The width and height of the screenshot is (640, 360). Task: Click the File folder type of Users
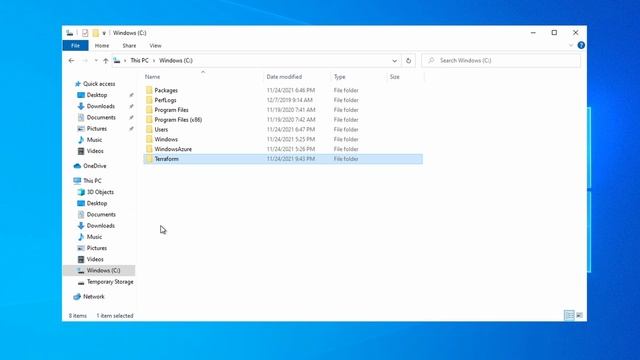point(346,129)
